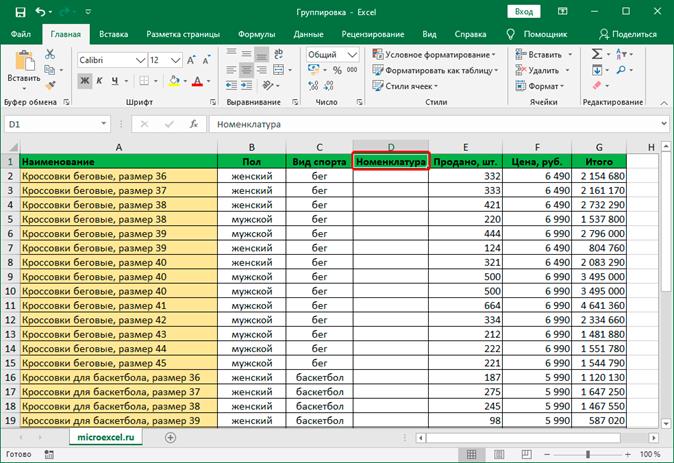Screen dimensions: 674x463
Task: Open the Calibri font name dropdown
Action: click(141, 60)
